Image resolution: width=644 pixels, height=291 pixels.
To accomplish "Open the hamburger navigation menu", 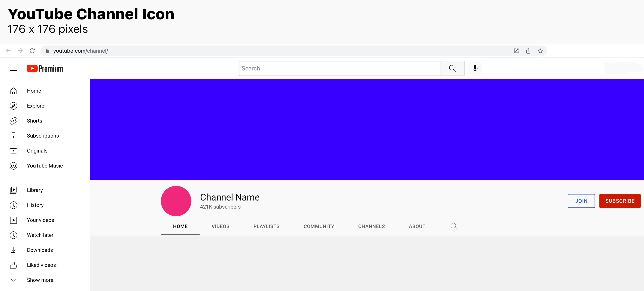I will [x=13, y=68].
